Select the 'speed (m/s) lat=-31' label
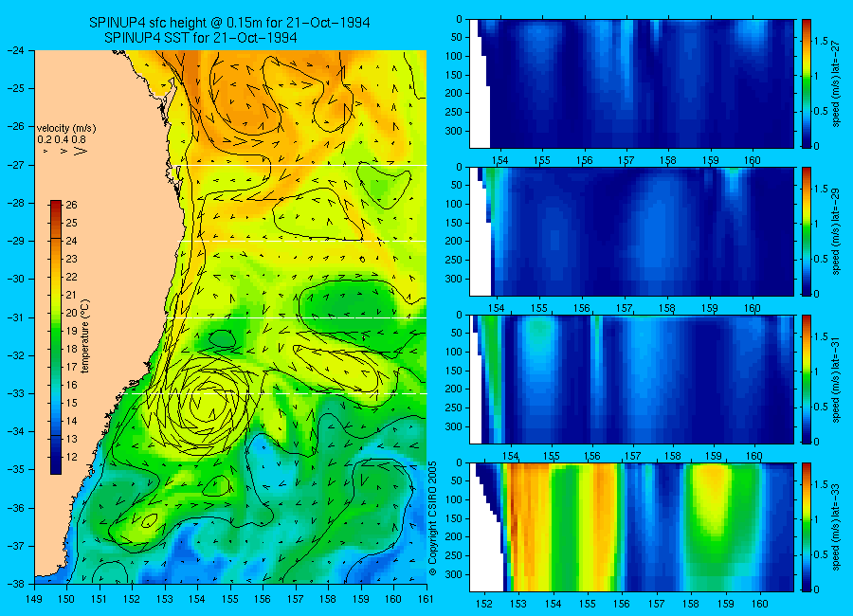853x616 pixels. tap(836, 379)
